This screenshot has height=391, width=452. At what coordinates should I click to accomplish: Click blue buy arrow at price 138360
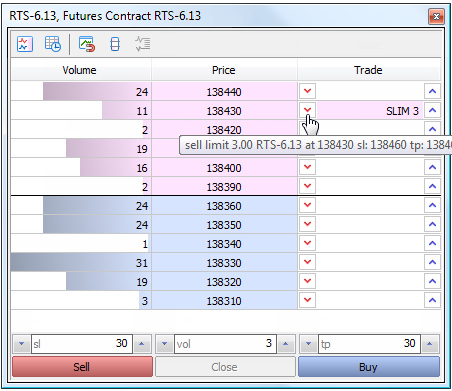click(432, 205)
